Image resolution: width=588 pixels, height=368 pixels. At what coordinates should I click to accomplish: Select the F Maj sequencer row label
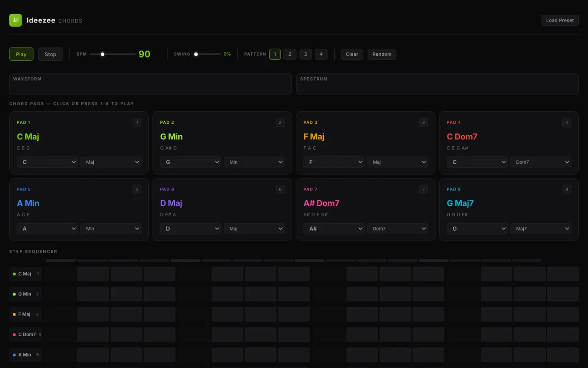tap(26, 314)
